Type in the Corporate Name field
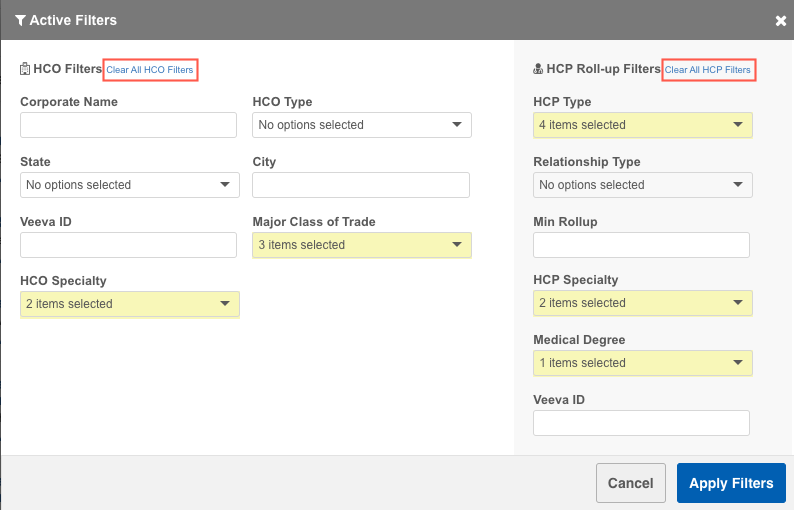 pyautogui.click(x=128, y=125)
